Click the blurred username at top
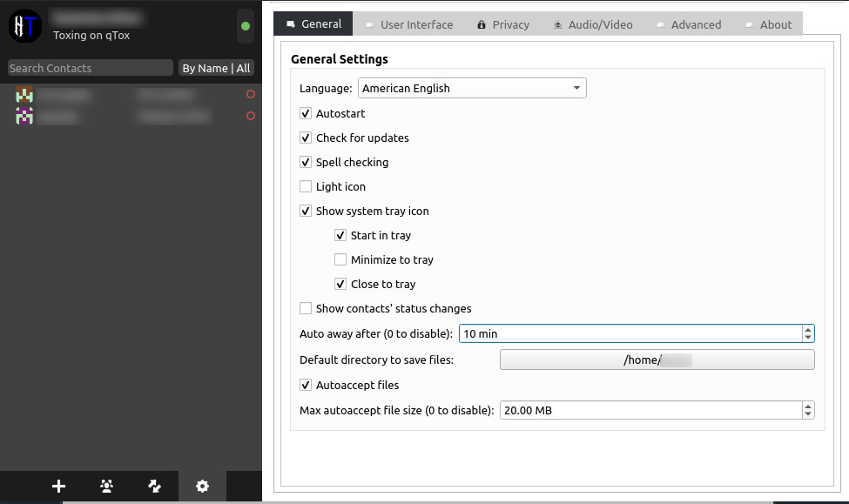849x504 pixels. tap(98, 18)
